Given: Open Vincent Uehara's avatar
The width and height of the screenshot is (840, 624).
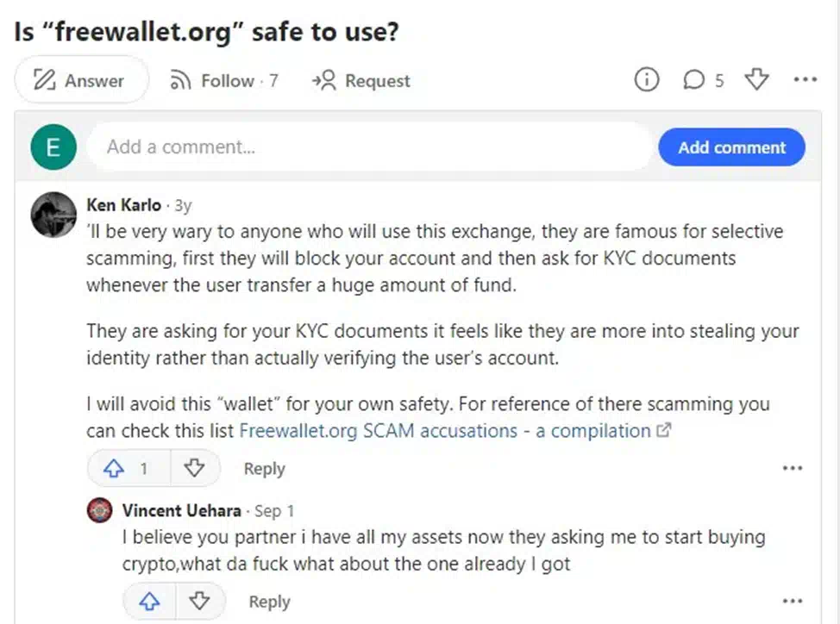Looking at the screenshot, I should click(100, 510).
